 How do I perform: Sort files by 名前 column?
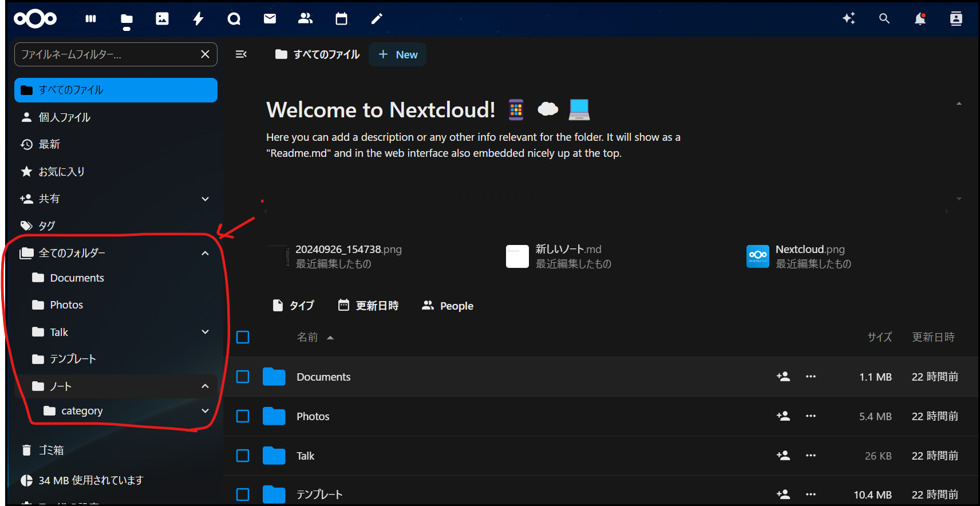[315, 337]
